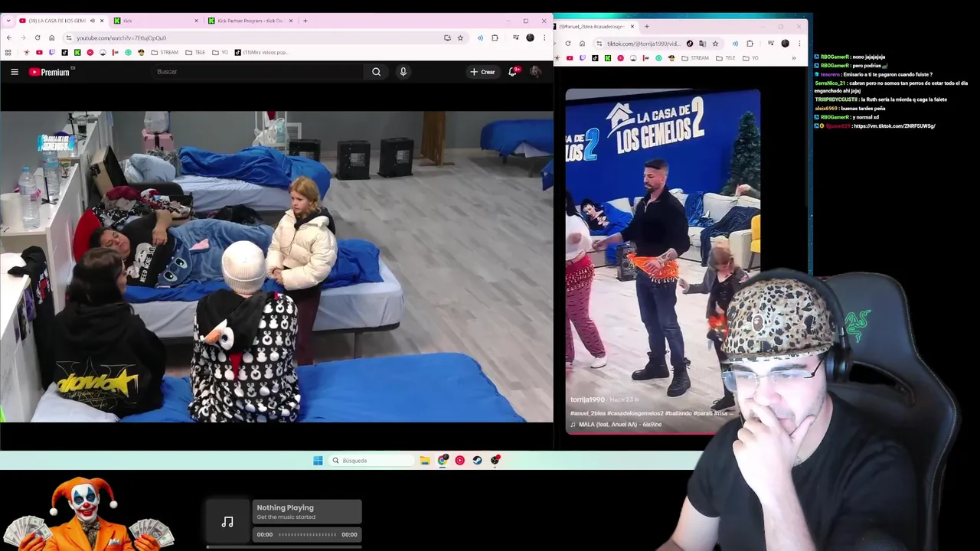The width and height of the screenshot is (980, 551).
Task: Show hidden bookmarks chevron in TikTok window
Action: (793, 58)
